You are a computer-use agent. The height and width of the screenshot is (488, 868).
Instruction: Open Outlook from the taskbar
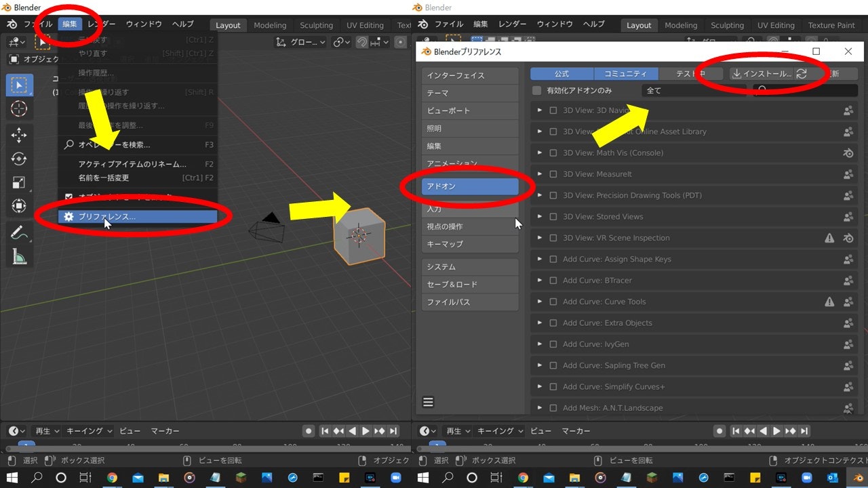832,478
